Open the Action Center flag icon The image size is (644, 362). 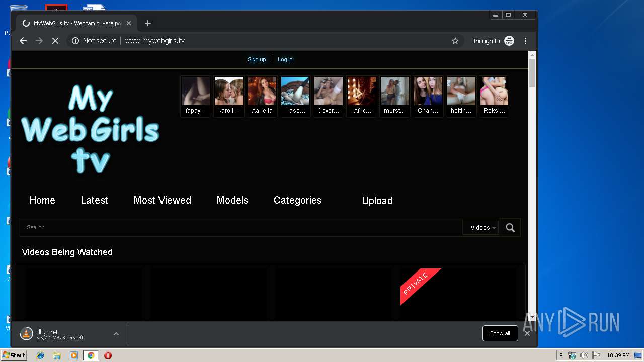point(595,355)
